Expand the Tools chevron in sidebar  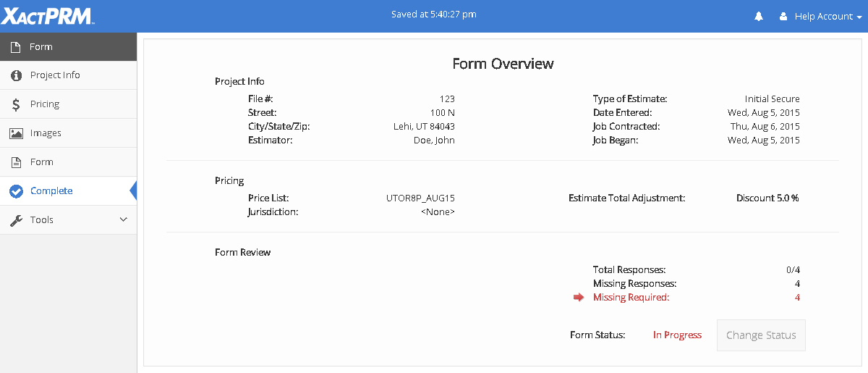[x=123, y=219]
